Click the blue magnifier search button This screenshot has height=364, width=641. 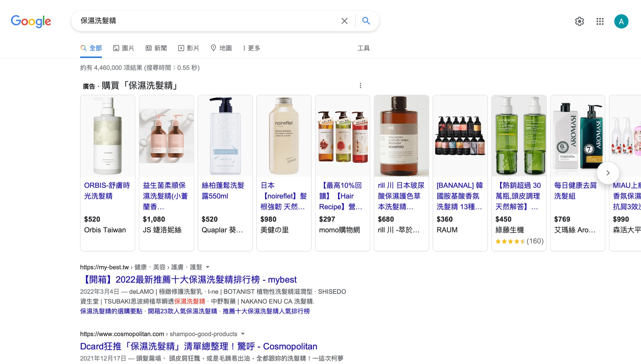tap(366, 21)
